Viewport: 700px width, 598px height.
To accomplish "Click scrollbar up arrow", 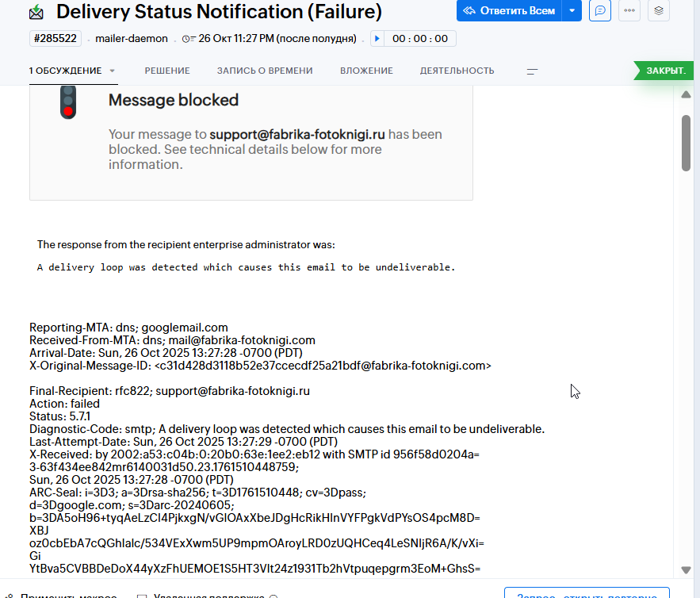I will (x=687, y=94).
